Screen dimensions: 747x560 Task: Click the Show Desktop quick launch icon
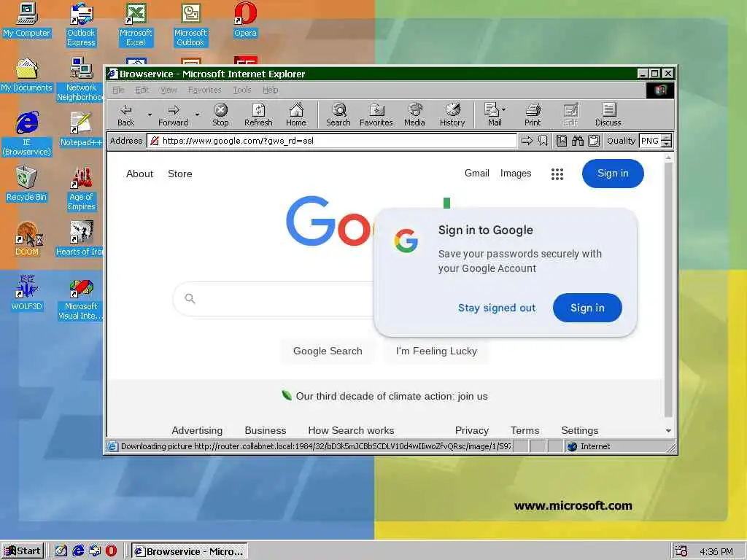[61, 551]
